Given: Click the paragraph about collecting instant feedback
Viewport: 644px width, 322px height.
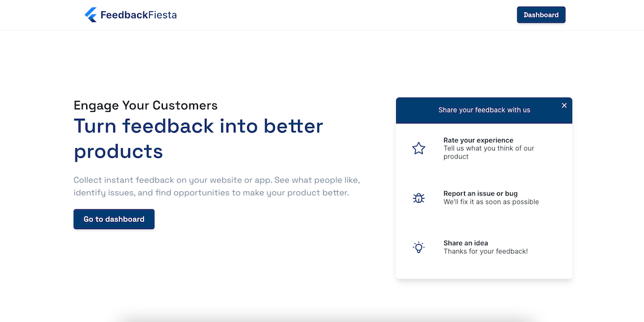Looking at the screenshot, I should tap(216, 186).
